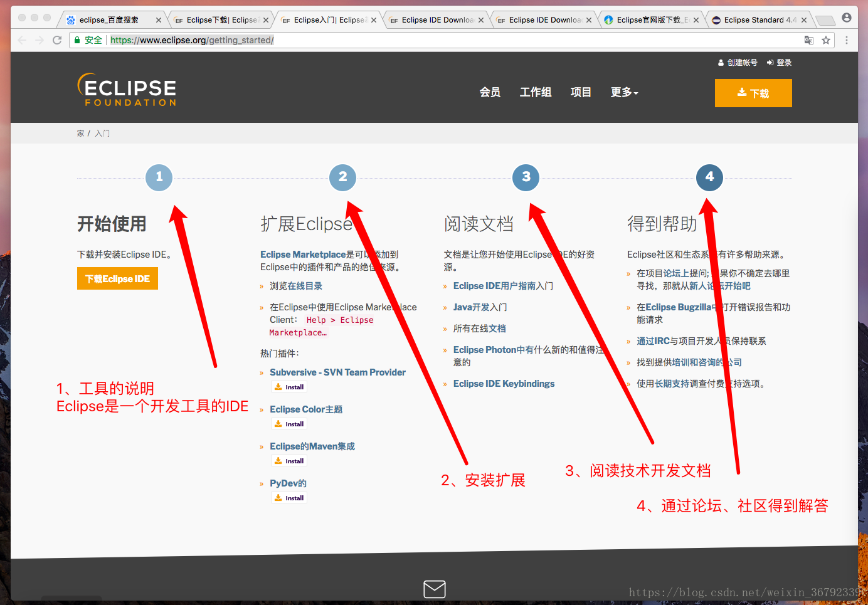868x605 pixels.
Task: Open a new tab with the new-tab button
Action: coord(825,20)
